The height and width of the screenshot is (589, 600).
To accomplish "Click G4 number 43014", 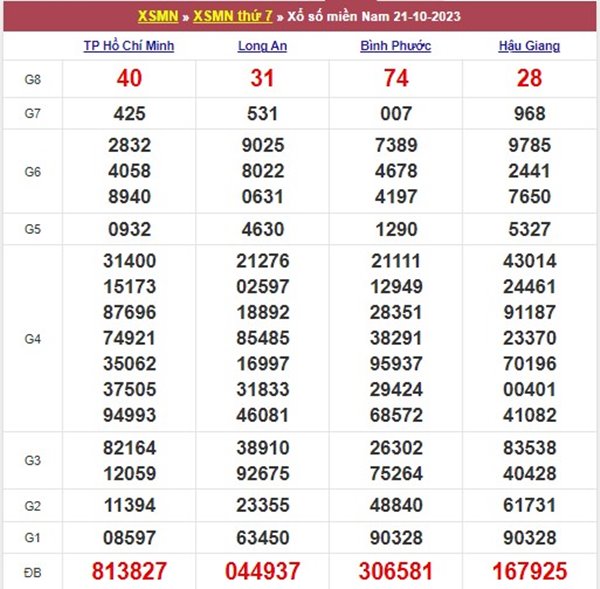I will pos(530,261).
